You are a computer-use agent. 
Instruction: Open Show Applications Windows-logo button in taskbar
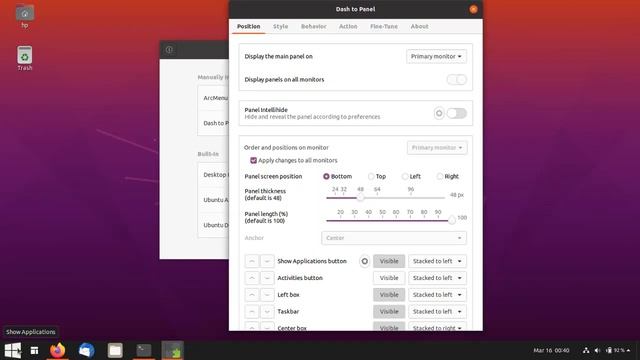(13, 350)
